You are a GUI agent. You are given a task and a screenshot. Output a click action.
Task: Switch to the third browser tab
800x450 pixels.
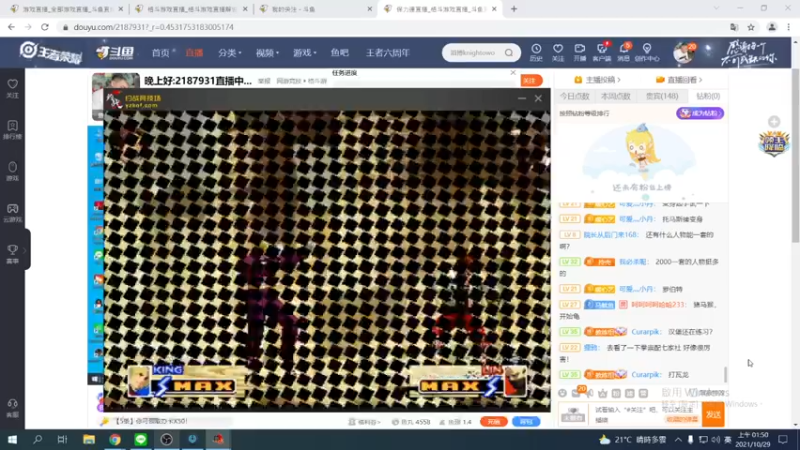click(x=314, y=9)
